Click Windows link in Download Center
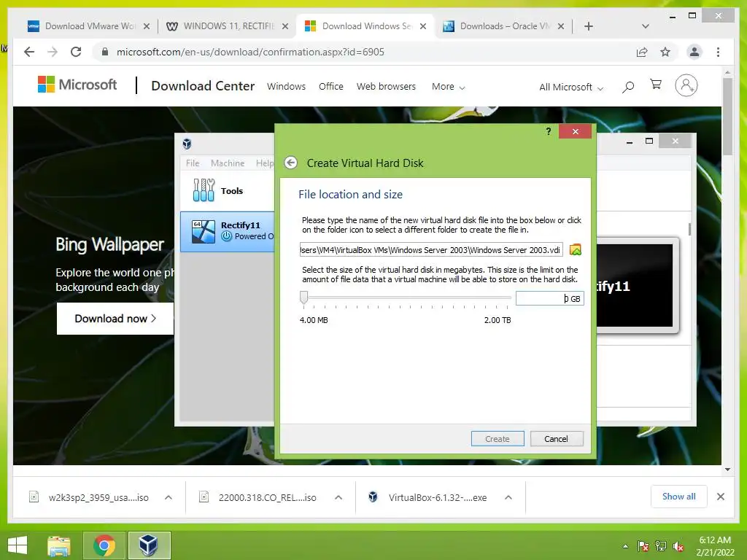 286,86
